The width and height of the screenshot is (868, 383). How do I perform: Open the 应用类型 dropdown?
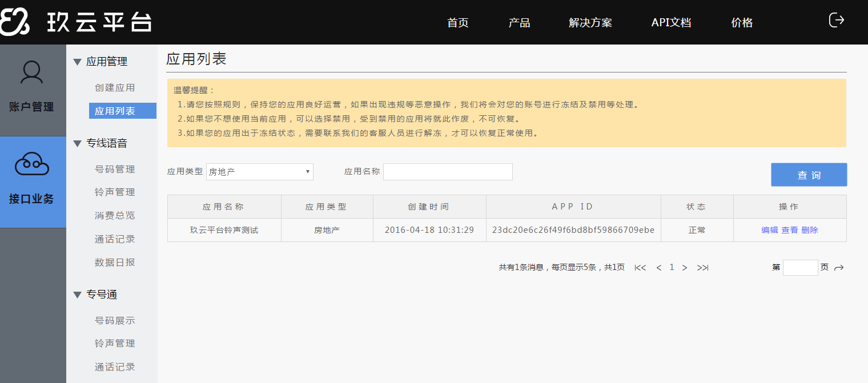pos(260,172)
